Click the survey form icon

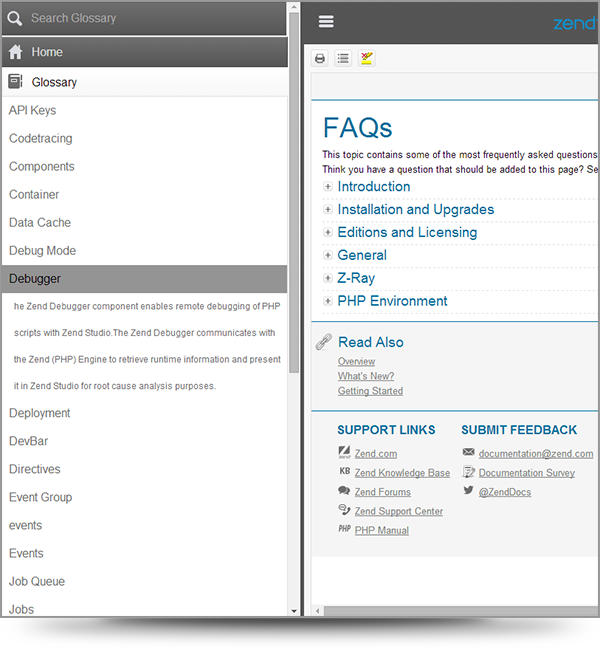pyautogui.click(x=468, y=472)
